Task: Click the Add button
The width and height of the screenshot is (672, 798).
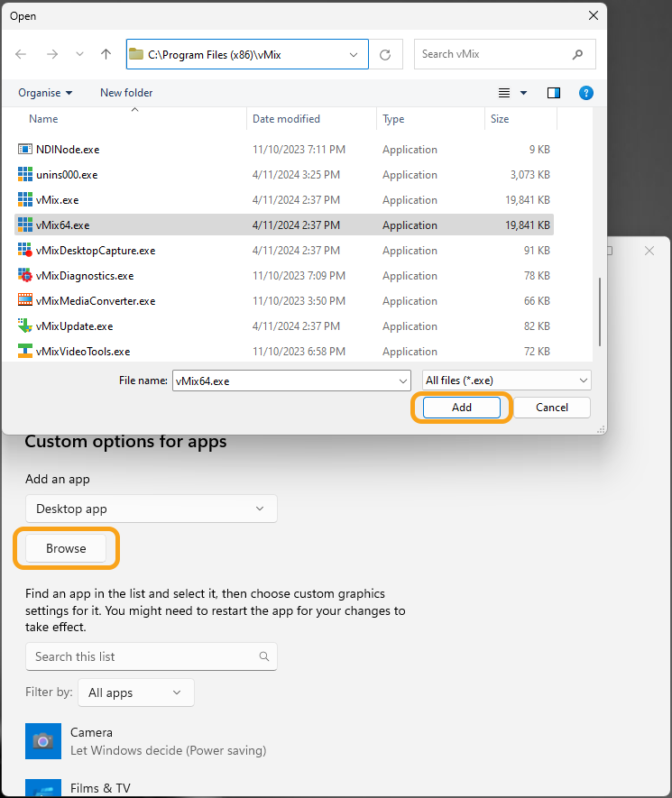Action: (x=462, y=408)
